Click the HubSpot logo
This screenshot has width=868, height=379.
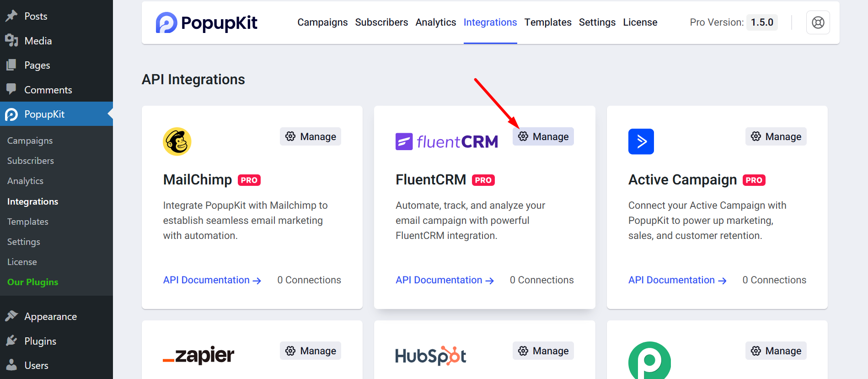[x=430, y=356]
